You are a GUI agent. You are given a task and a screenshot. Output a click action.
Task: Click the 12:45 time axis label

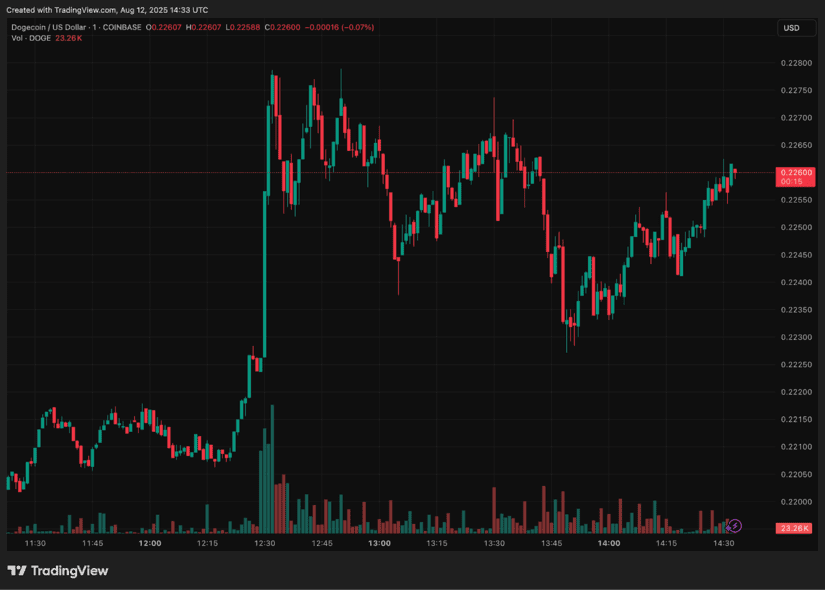[322, 543]
